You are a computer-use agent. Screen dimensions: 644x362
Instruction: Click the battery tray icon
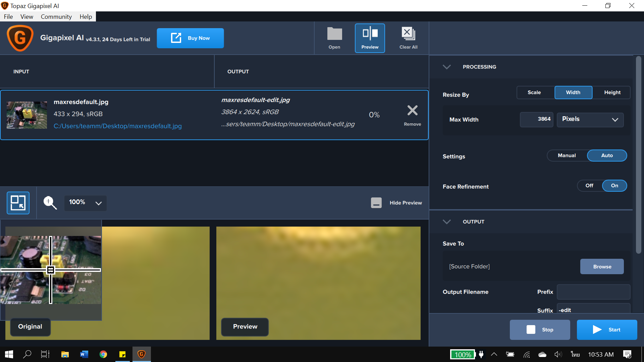pyautogui.click(x=510, y=354)
